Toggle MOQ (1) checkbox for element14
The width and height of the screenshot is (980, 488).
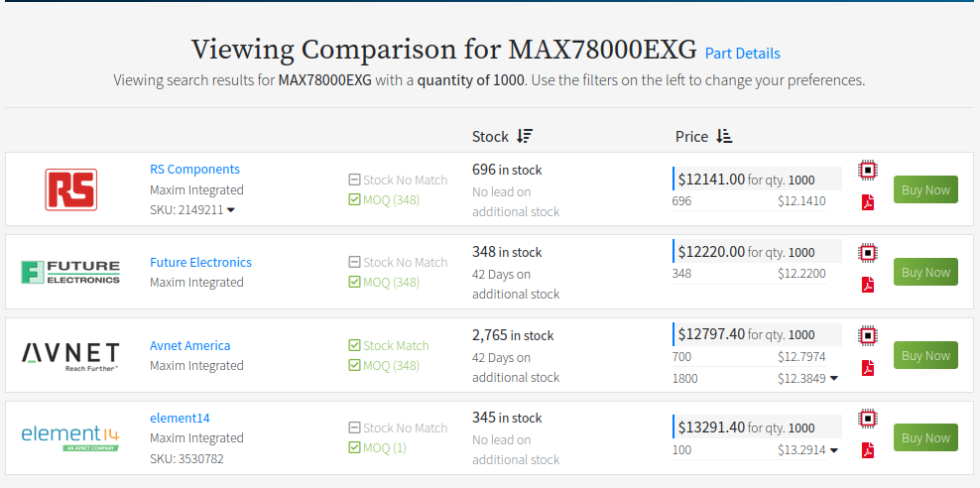click(354, 448)
